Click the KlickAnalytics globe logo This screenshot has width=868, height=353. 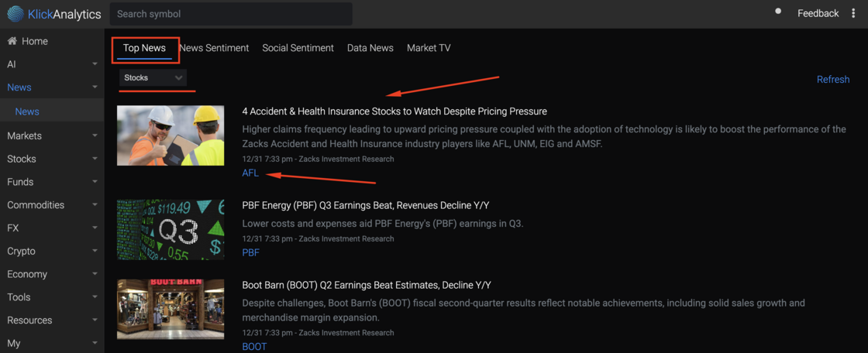(x=15, y=14)
